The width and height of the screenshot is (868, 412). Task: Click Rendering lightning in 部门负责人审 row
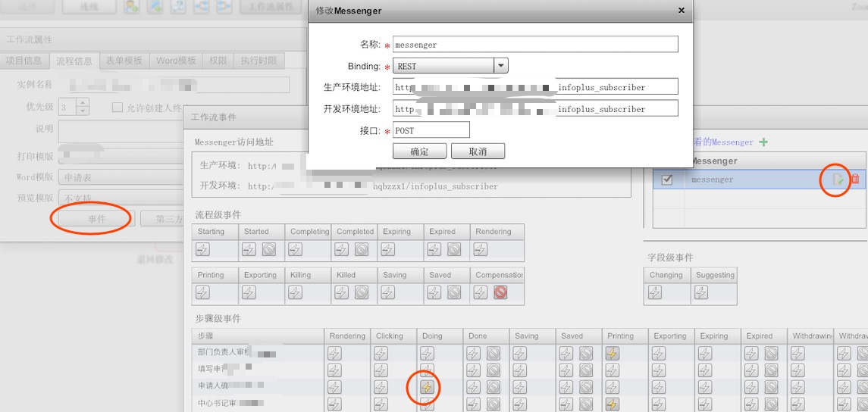pos(334,353)
